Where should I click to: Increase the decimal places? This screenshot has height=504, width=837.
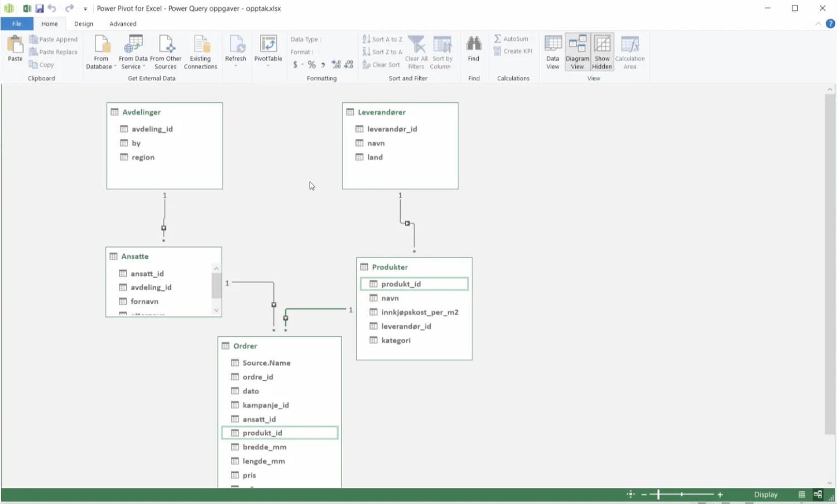(336, 65)
